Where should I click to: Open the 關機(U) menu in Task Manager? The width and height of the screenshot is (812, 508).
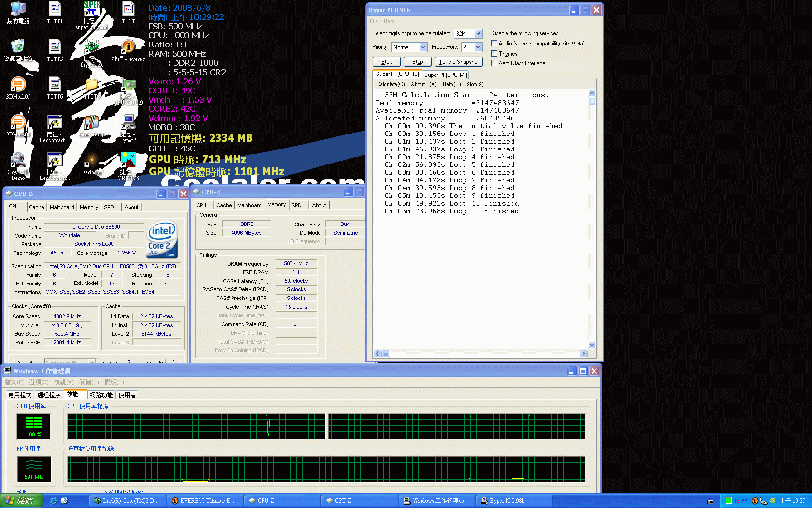click(x=89, y=382)
